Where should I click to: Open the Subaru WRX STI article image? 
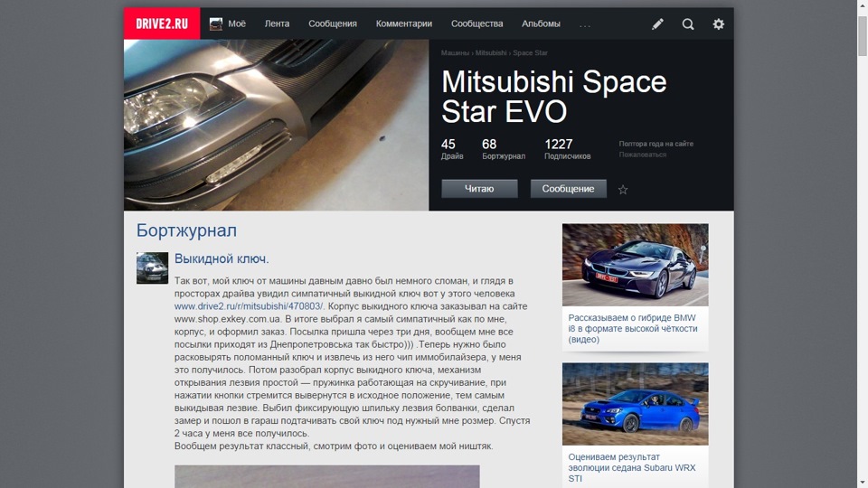click(635, 404)
